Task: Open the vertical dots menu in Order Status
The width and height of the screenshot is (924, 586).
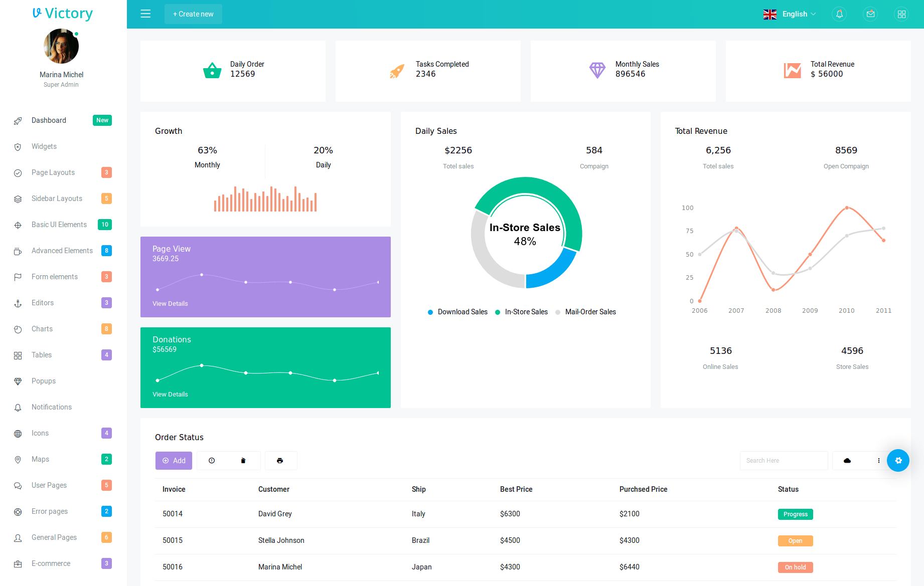Action: (879, 461)
